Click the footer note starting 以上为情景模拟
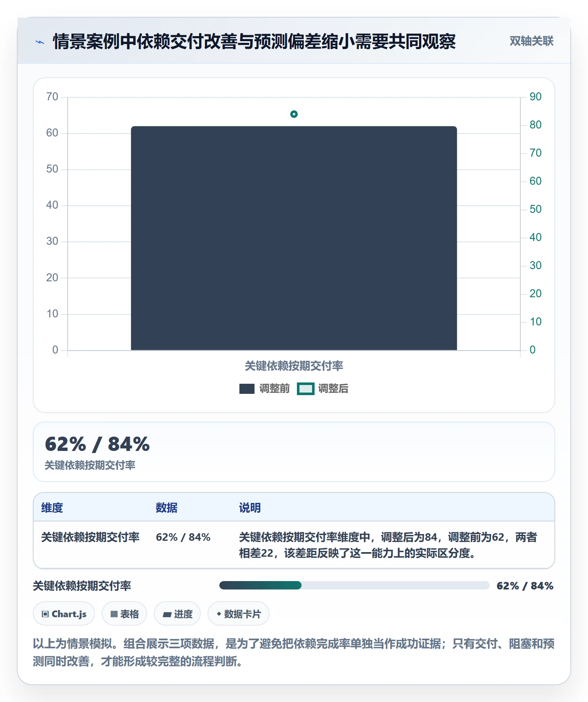Screen dimensions: 588x702 (294, 652)
